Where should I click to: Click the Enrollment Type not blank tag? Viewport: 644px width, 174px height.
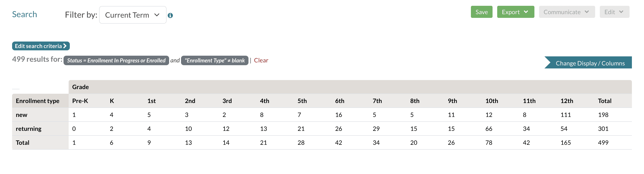click(215, 60)
